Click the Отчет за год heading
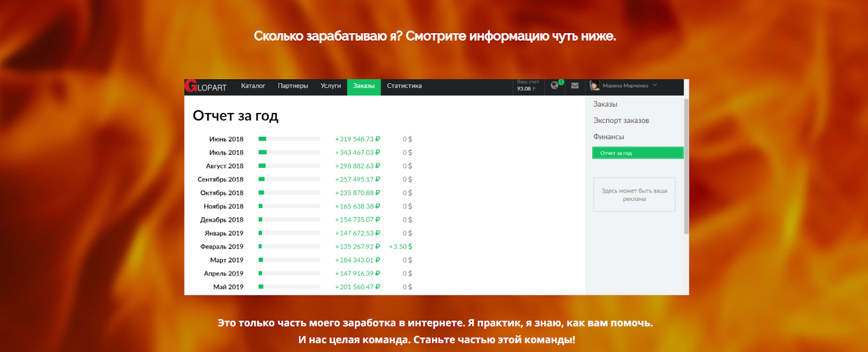The height and width of the screenshot is (352, 868). 235,116
